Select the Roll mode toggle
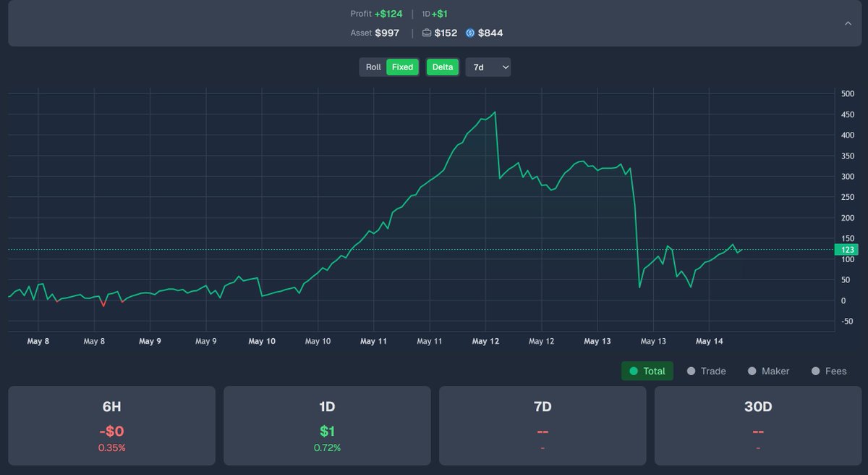The height and width of the screenshot is (475, 868). (373, 67)
